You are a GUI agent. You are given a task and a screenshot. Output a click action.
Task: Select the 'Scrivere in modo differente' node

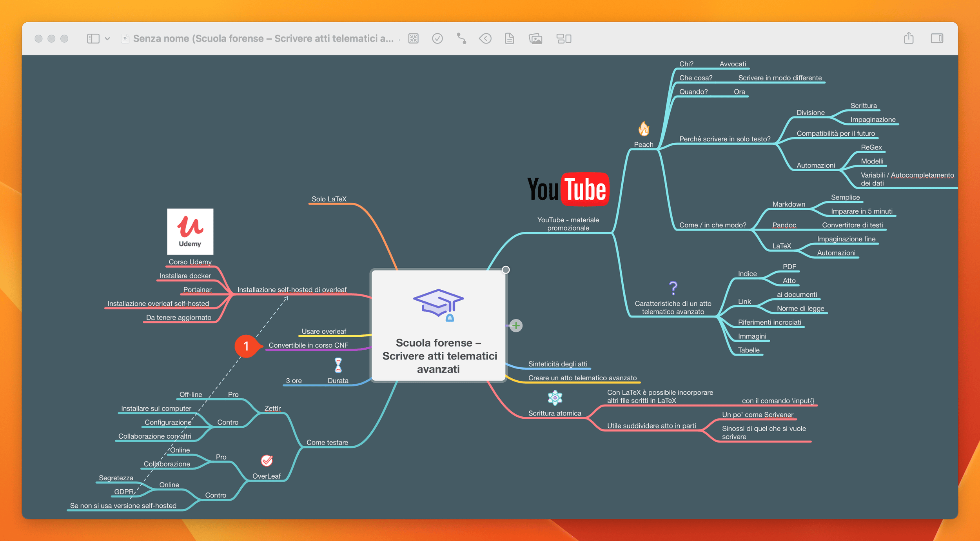(x=780, y=78)
